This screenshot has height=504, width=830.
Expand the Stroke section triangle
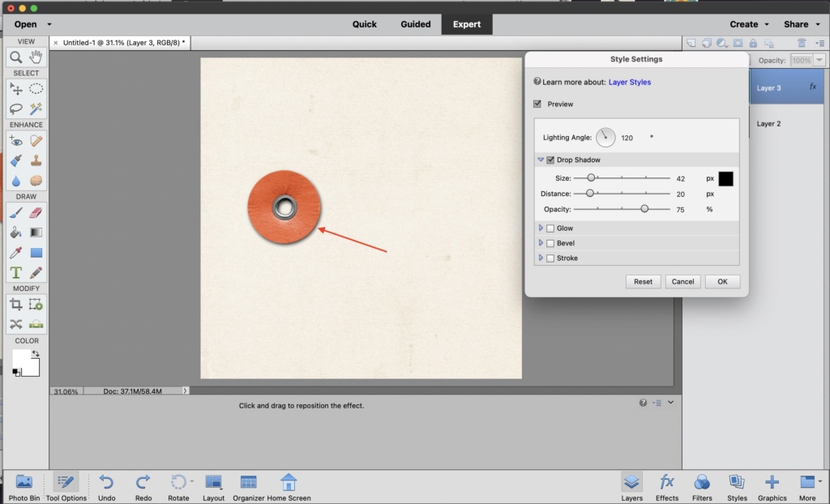coord(541,258)
